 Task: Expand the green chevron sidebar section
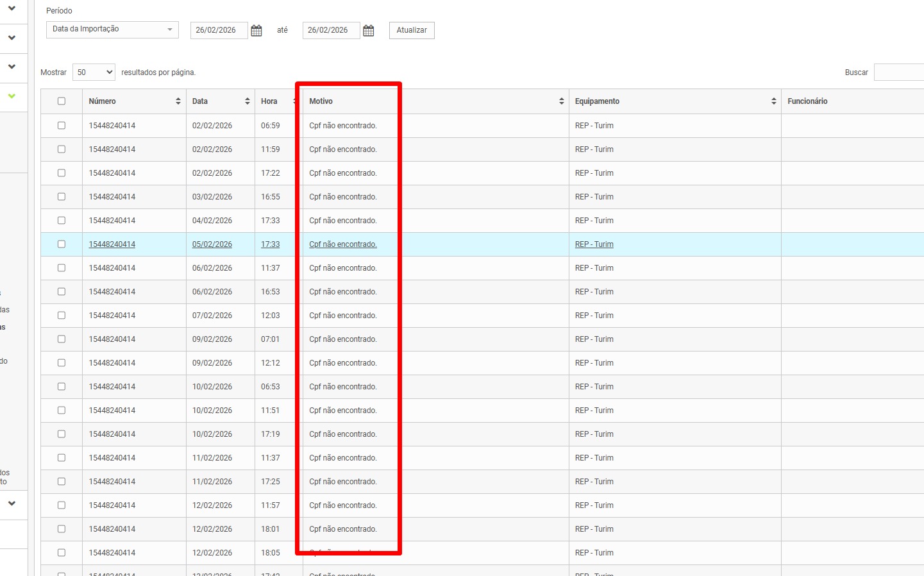click(12, 96)
